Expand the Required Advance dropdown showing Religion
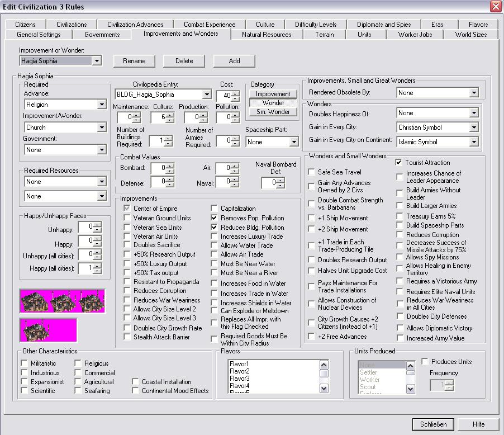The image size is (504, 435). tap(102, 105)
